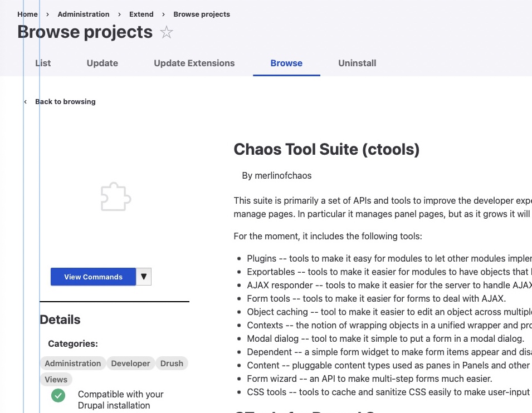
Task: Open Extend from the breadcrumb trail
Action: [x=141, y=14]
